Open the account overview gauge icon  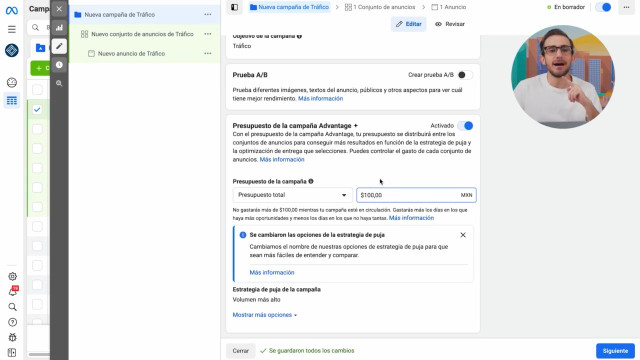pyautogui.click(x=12, y=82)
